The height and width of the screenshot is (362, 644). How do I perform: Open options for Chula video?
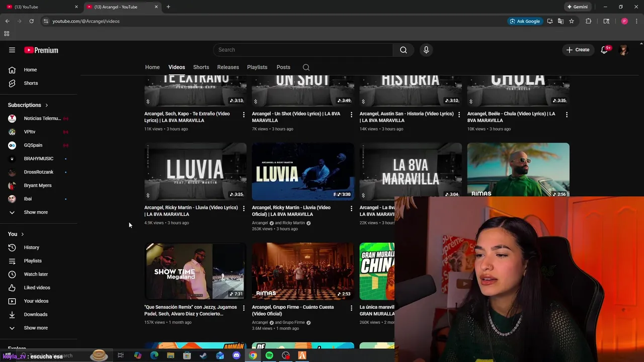(567, 115)
